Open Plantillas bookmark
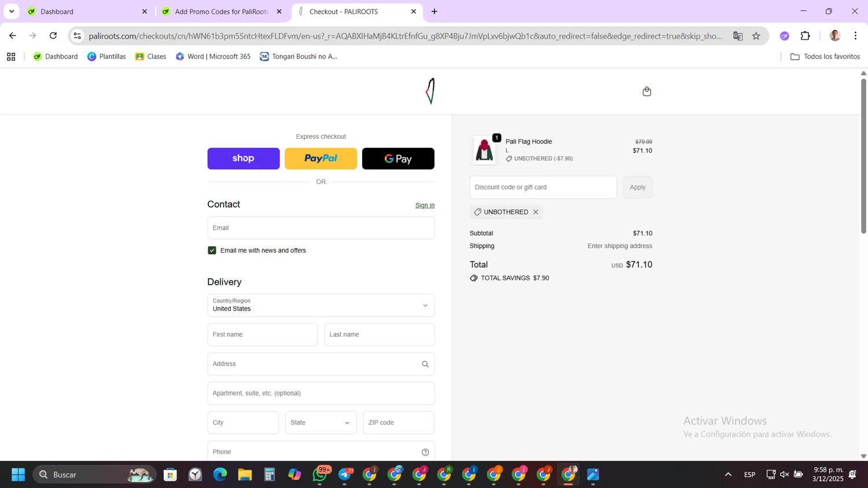The width and height of the screenshot is (868, 488). coord(106,57)
